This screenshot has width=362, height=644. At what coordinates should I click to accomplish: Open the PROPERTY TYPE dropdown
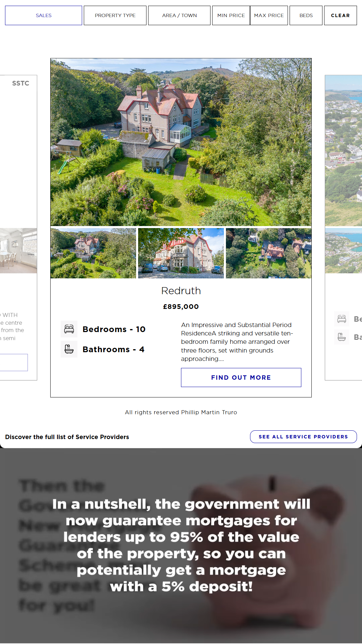115,15
